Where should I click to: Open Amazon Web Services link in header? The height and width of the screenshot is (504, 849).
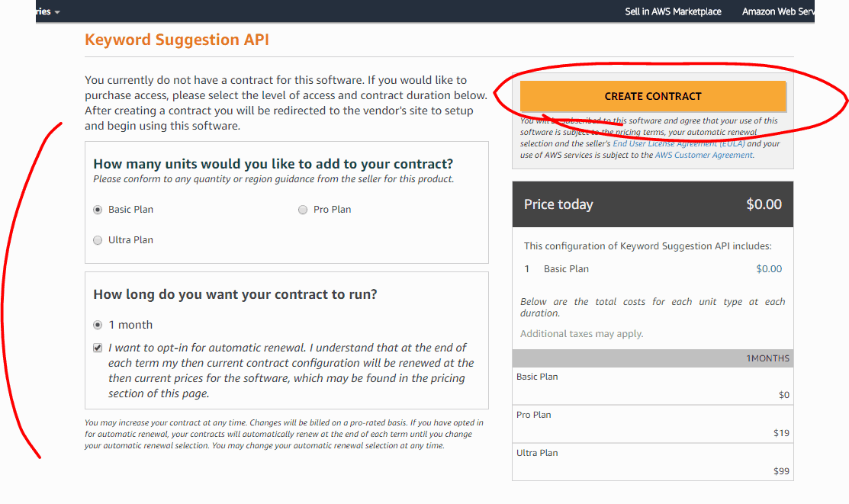point(778,11)
